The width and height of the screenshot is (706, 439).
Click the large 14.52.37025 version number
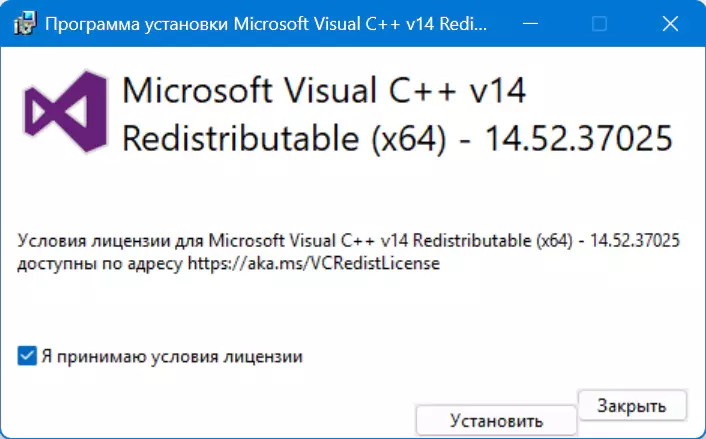(x=579, y=138)
